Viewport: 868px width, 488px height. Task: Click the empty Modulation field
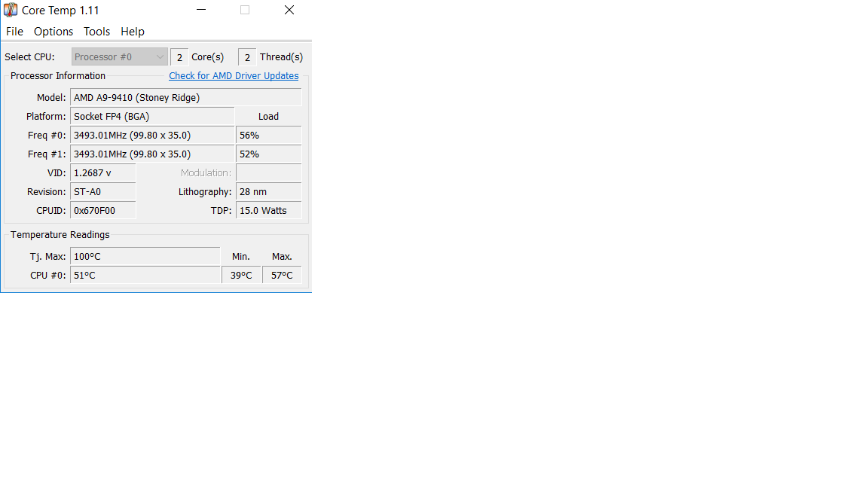point(268,172)
